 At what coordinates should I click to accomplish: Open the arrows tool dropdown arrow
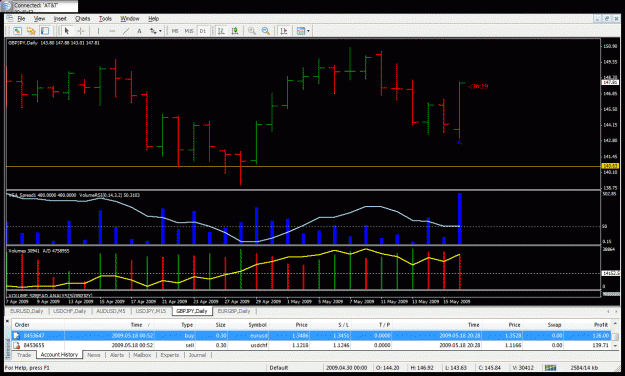point(160,31)
